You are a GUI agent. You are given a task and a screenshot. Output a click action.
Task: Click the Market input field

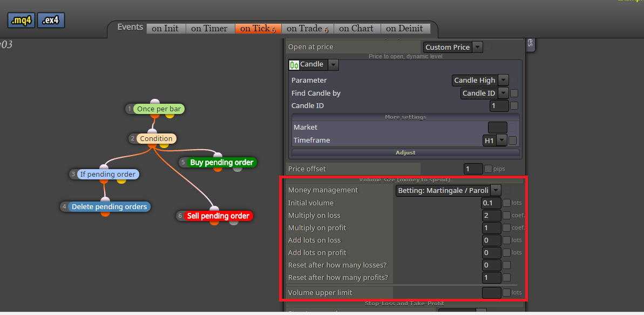pos(497,128)
